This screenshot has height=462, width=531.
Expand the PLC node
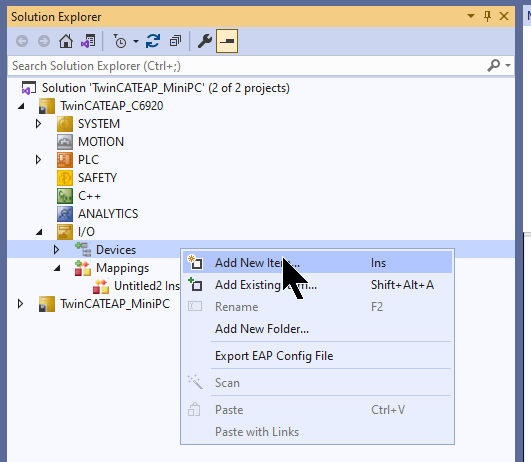tap(38, 160)
